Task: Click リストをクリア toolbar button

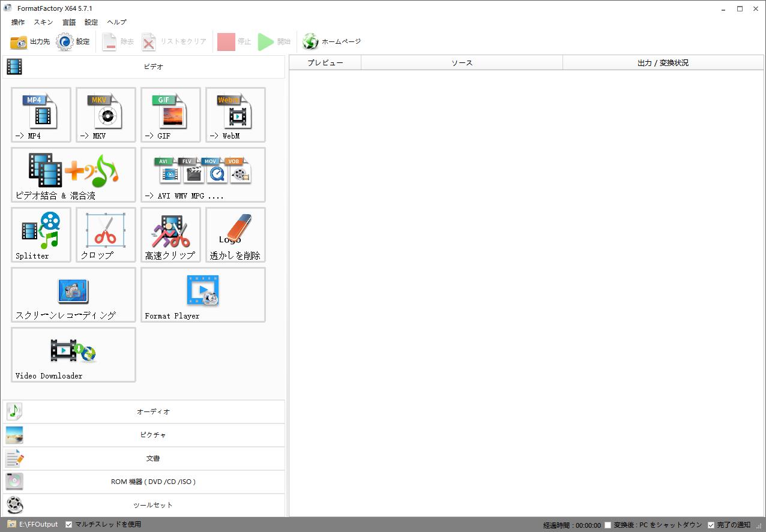Action: [174, 42]
